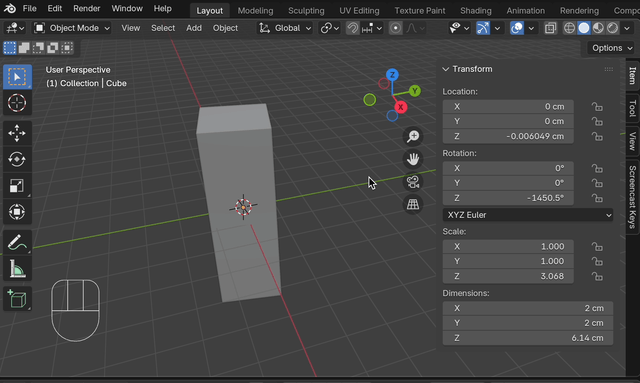640x383 pixels.
Task: Click the Location Z value field
Action: tap(508, 136)
